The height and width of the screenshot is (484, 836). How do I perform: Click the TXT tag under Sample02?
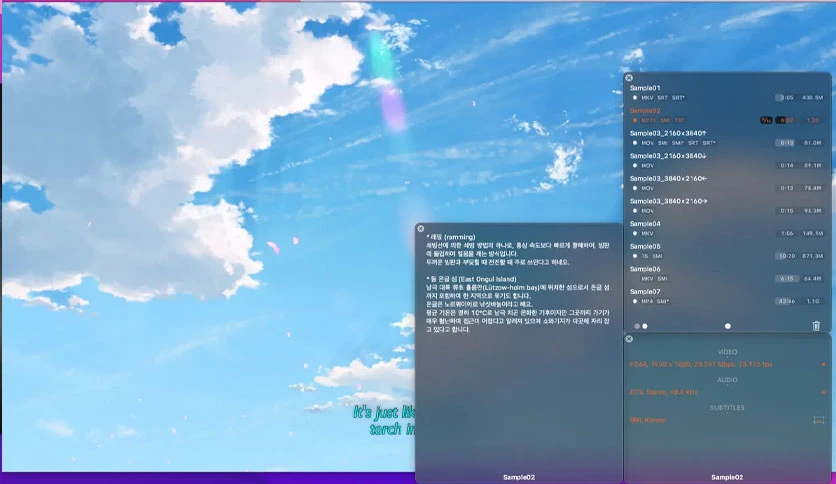tap(679, 120)
